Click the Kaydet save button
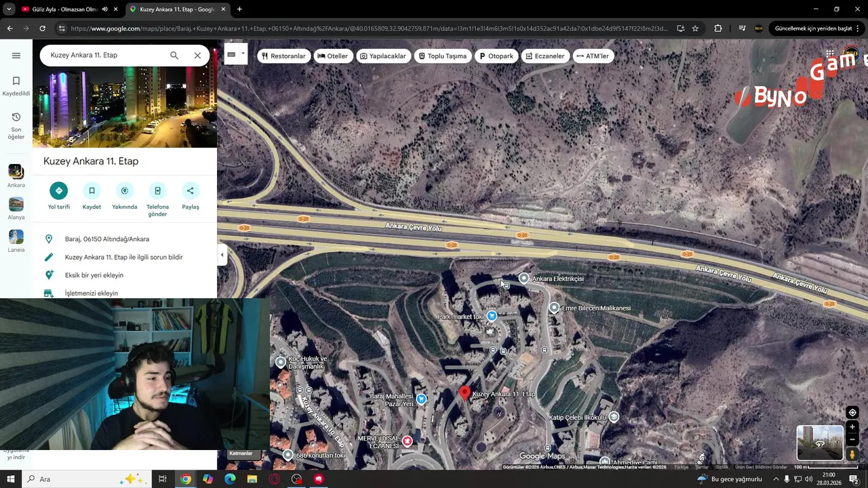The image size is (868, 488). point(92,197)
